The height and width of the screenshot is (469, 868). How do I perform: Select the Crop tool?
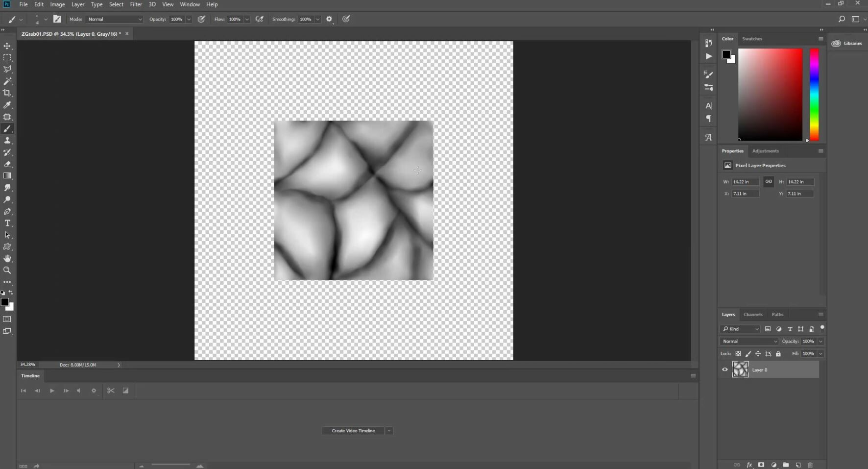(x=7, y=93)
